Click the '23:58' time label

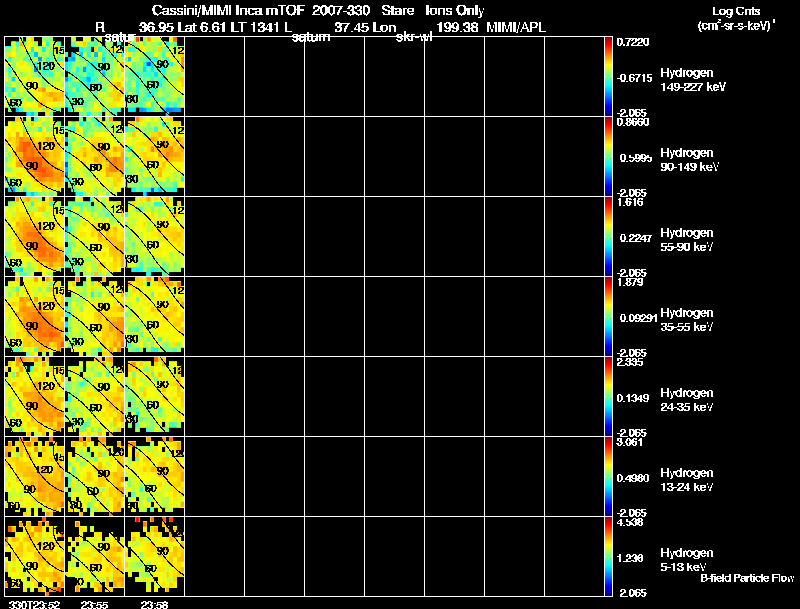[154, 605]
